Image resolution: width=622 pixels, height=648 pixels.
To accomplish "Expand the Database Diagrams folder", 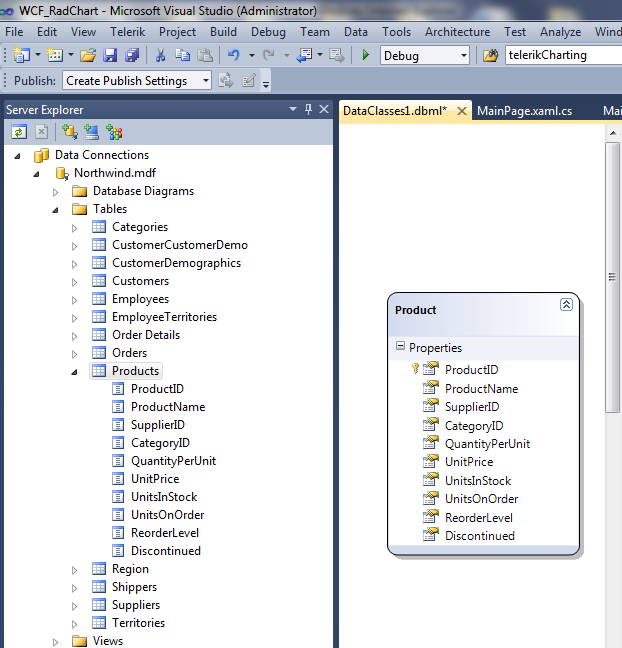I will pos(55,192).
